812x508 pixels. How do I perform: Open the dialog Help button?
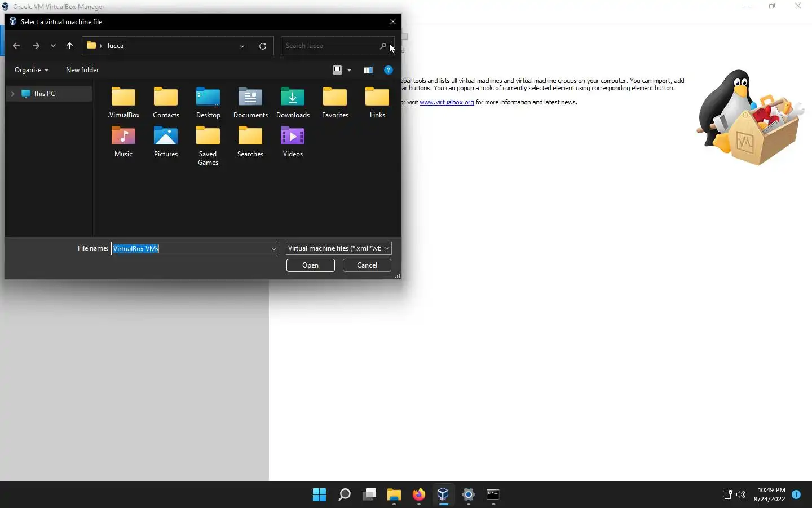point(389,70)
